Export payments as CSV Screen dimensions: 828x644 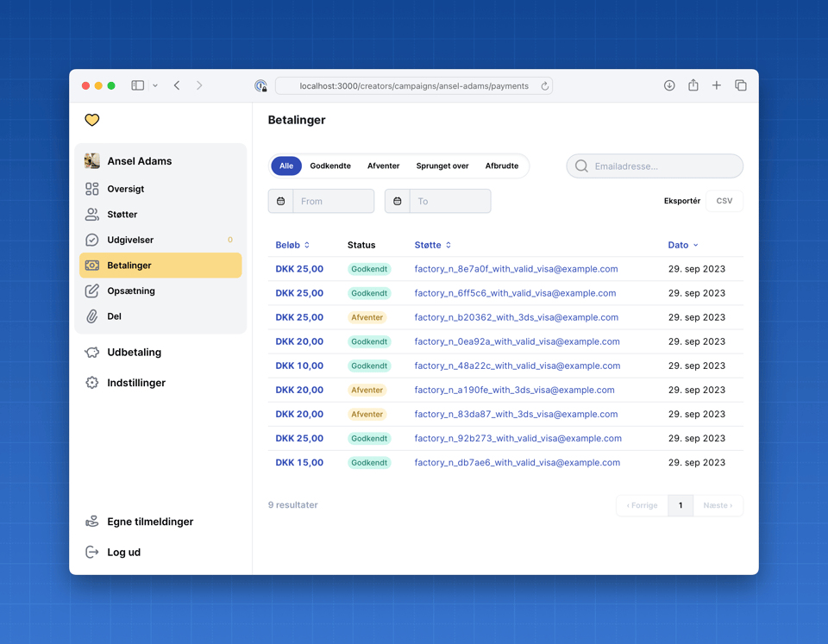724,201
